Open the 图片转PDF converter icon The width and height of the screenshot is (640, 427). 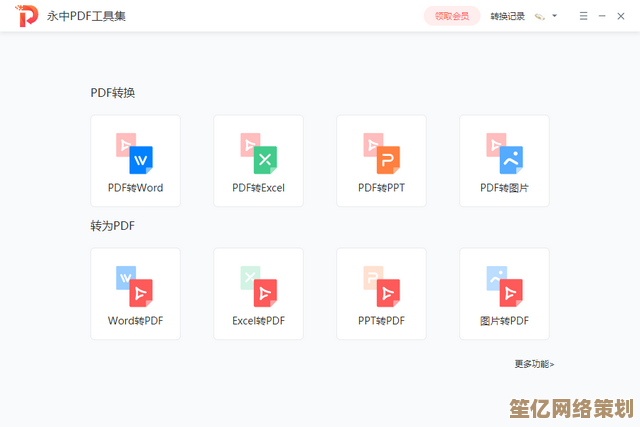click(x=504, y=287)
